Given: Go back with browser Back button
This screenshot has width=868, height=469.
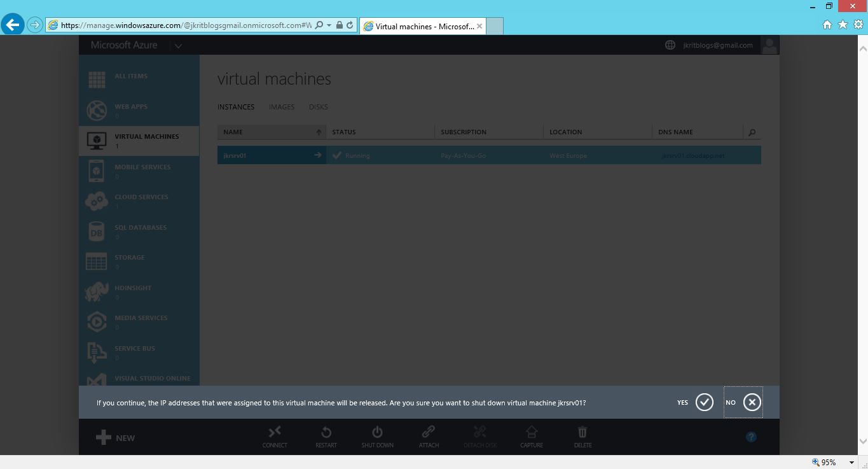Looking at the screenshot, I should [12, 25].
